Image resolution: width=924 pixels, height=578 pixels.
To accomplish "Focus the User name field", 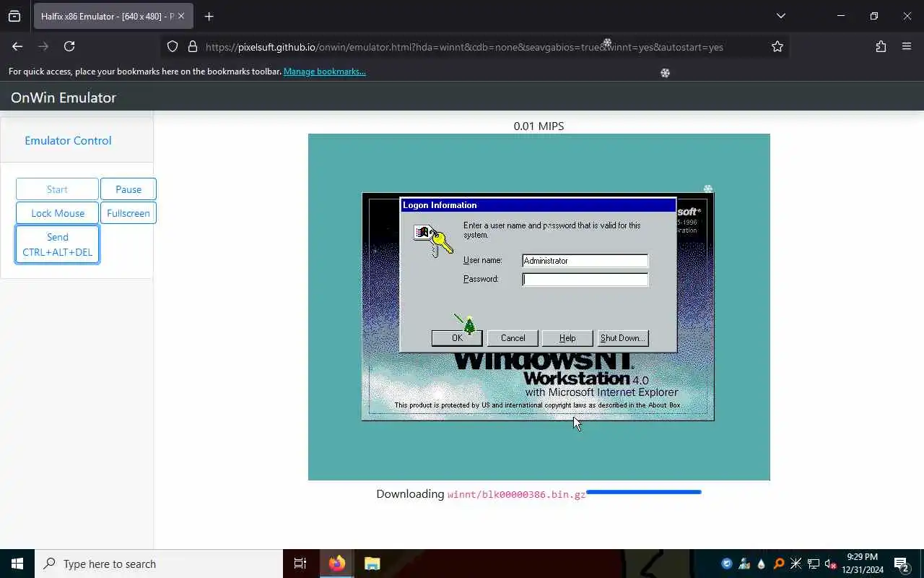I will pyautogui.click(x=585, y=261).
